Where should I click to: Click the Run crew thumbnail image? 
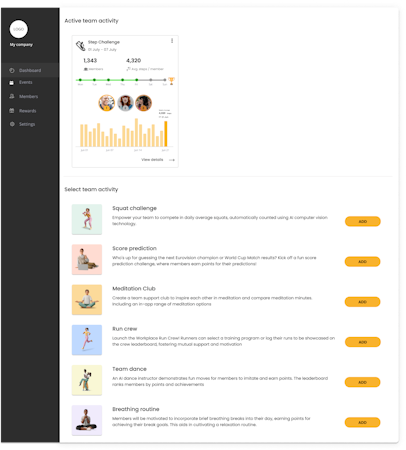(x=87, y=340)
